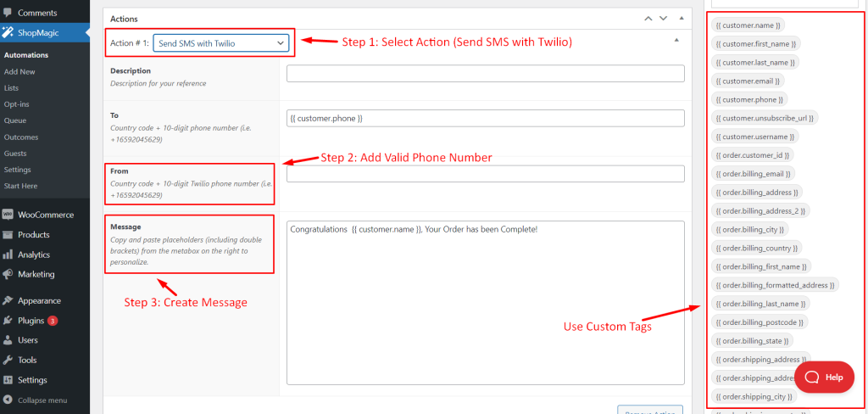Click the Settings sliders icon
The height and width of the screenshot is (414, 868).
click(8, 379)
